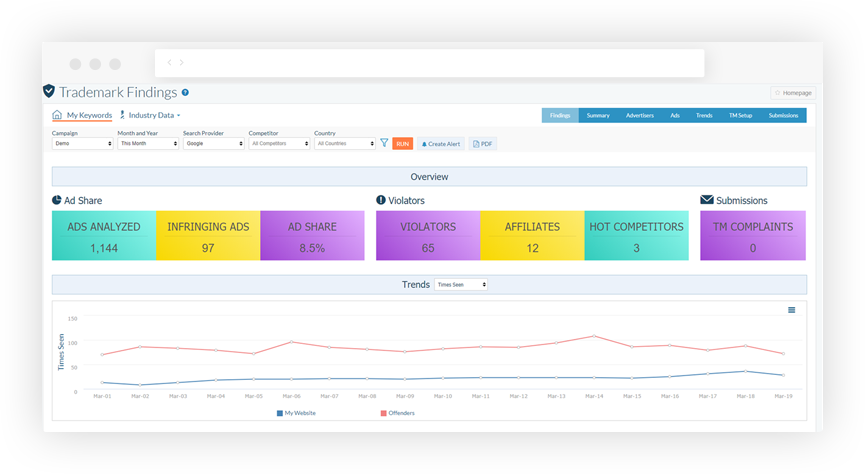
Task: Click the blue help icon beside Trademark Findings
Action: coord(185,93)
